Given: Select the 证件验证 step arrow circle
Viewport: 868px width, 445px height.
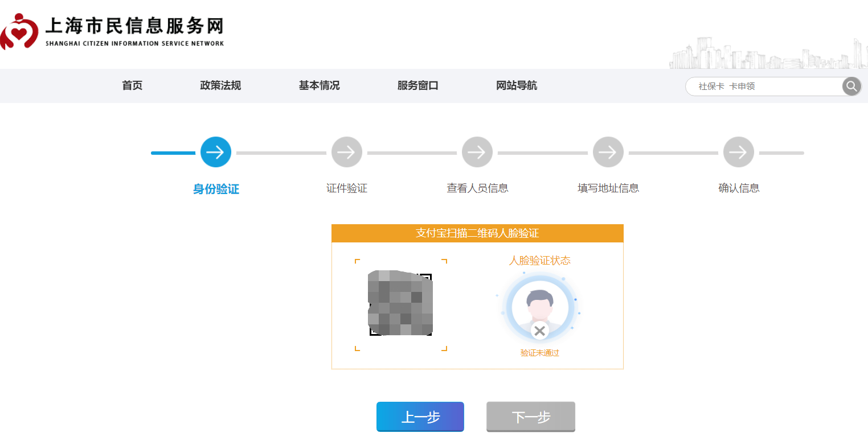Looking at the screenshot, I should pyautogui.click(x=347, y=152).
